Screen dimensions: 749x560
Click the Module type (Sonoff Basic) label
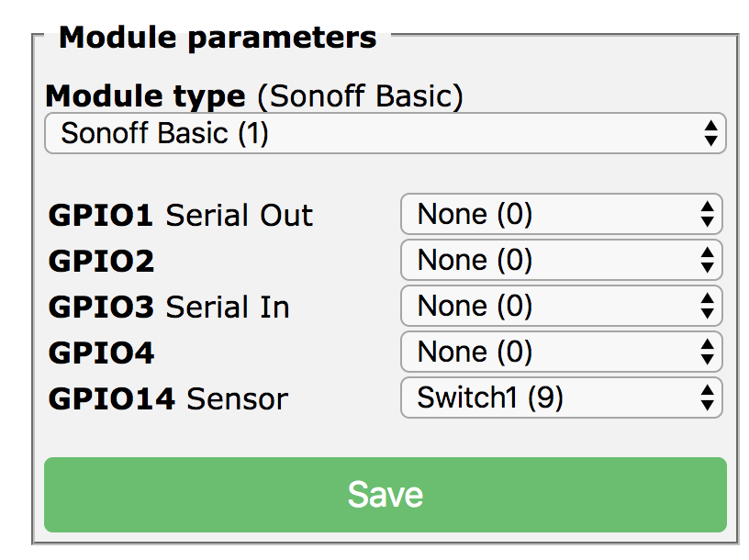pos(254,95)
